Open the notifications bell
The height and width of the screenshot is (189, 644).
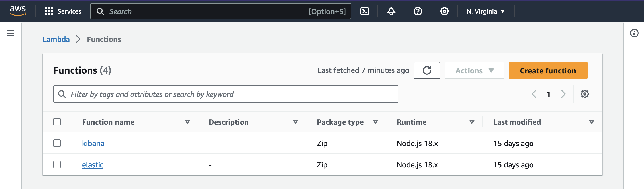click(x=391, y=11)
